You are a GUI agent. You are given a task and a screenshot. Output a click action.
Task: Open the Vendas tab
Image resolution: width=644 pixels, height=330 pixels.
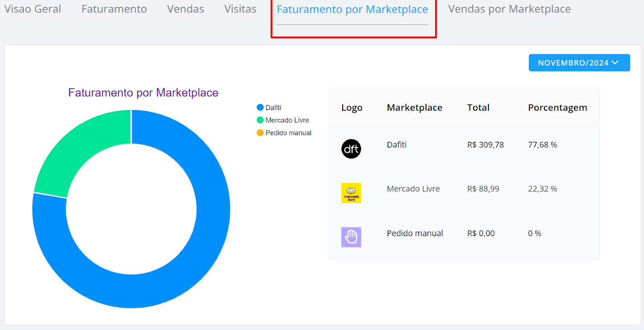(186, 9)
